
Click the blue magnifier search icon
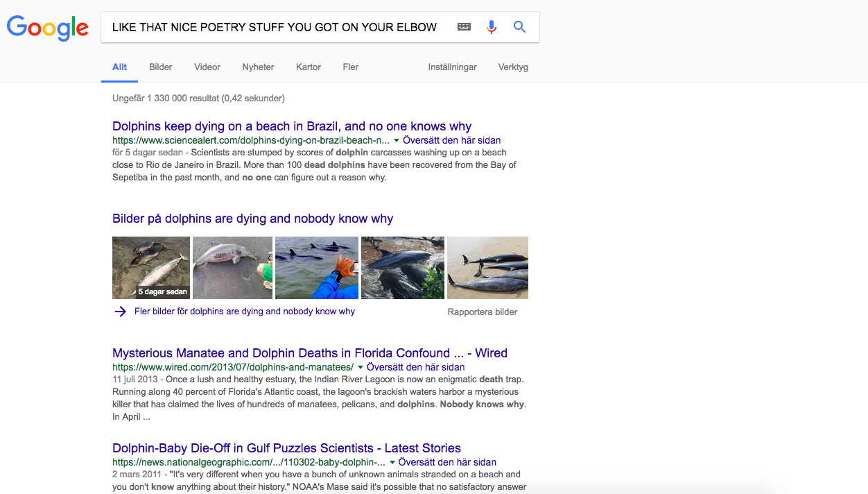519,27
